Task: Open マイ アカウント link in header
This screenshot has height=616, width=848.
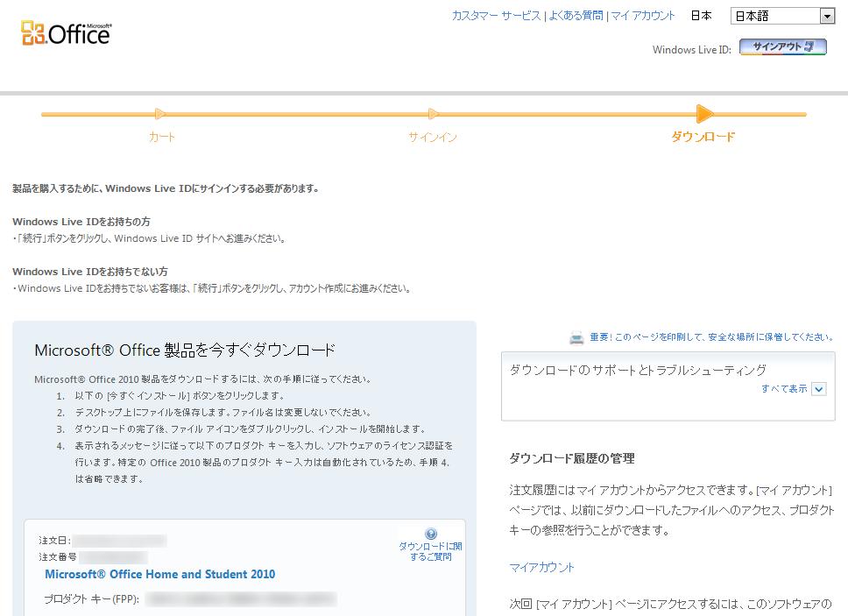Action: (x=643, y=16)
